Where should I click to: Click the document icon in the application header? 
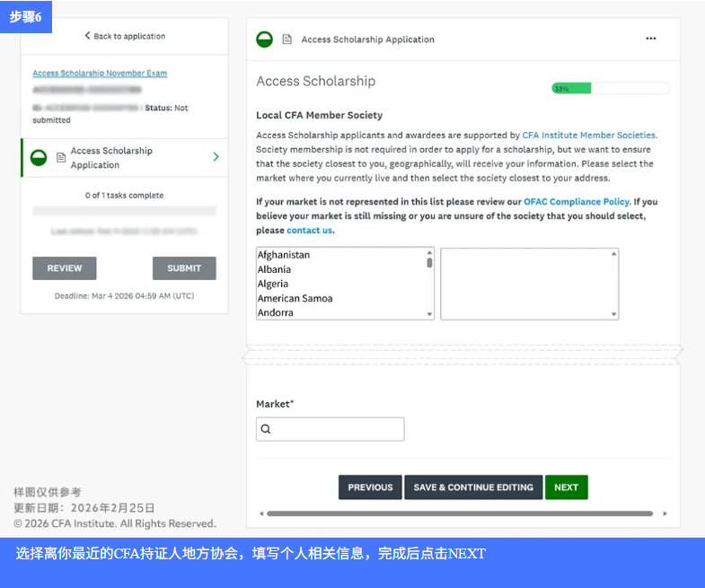[286, 39]
